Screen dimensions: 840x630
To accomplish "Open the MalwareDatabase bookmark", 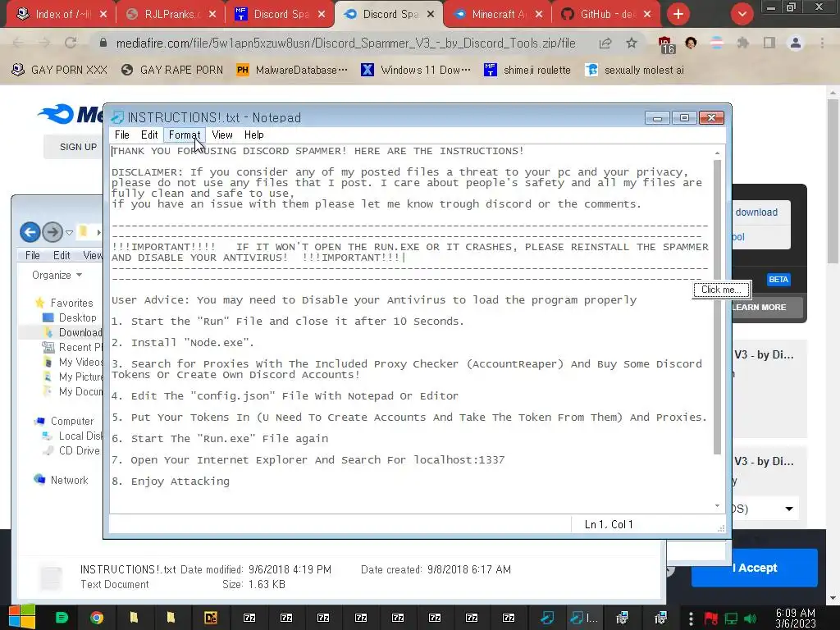I will tap(291, 70).
